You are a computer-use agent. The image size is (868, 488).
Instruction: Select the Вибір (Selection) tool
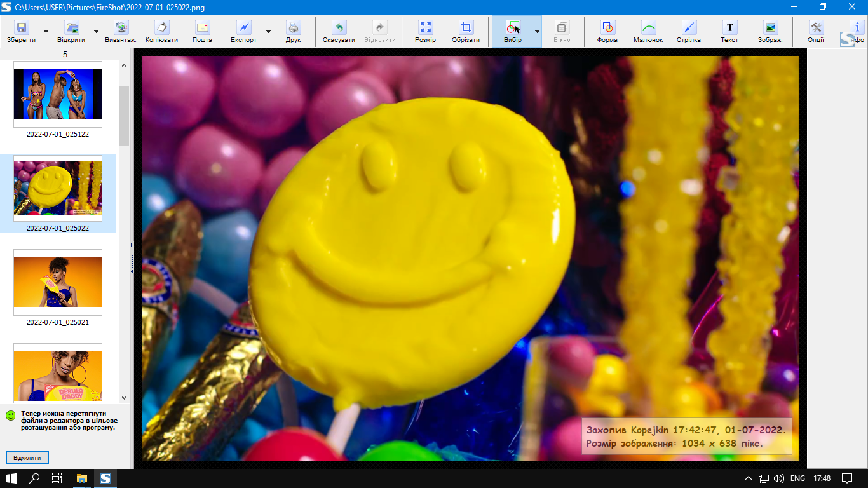[512, 31]
